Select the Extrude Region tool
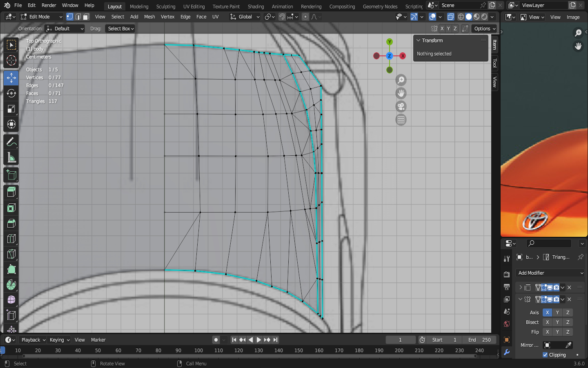 point(11,192)
